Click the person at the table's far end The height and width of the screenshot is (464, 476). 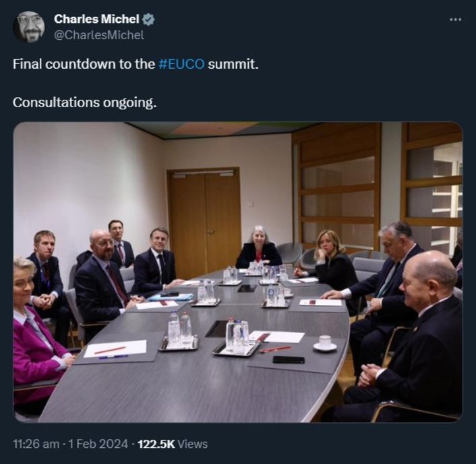tap(259, 248)
